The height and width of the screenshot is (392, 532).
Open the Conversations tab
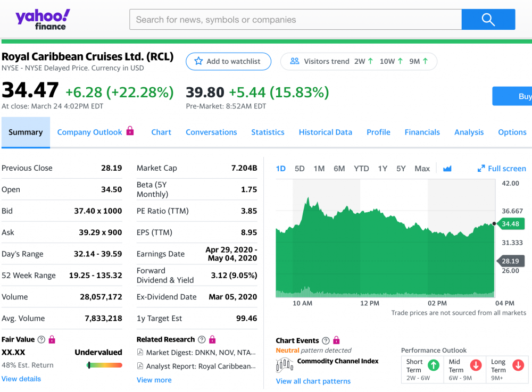[211, 132]
